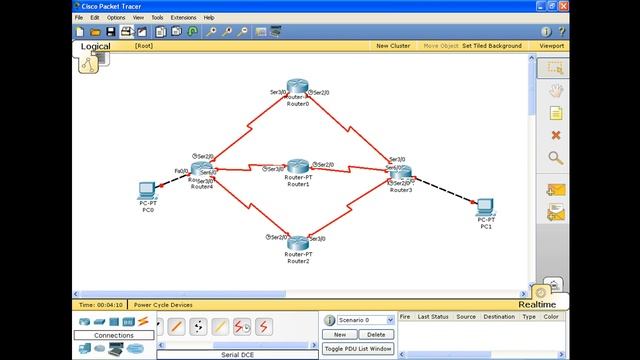The height and width of the screenshot is (360, 640).
Task: Pick the Move Layout hand tool
Action: 556,91
